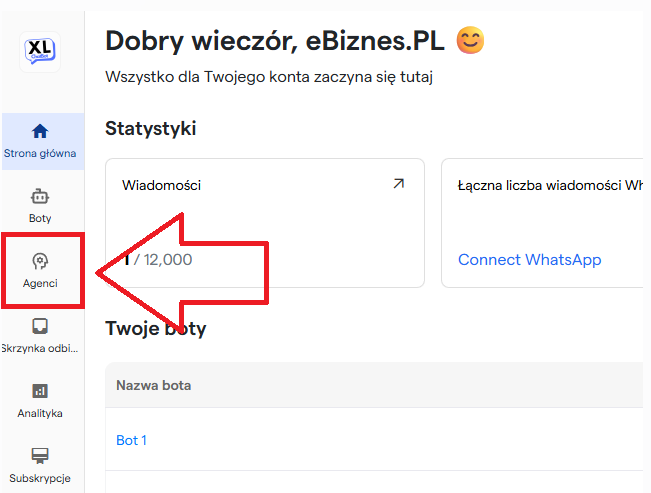Image resolution: width=651 pixels, height=493 pixels.
Task: Click the home icon in the sidebar
Action: pyautogui.click(x=40, y=131)
